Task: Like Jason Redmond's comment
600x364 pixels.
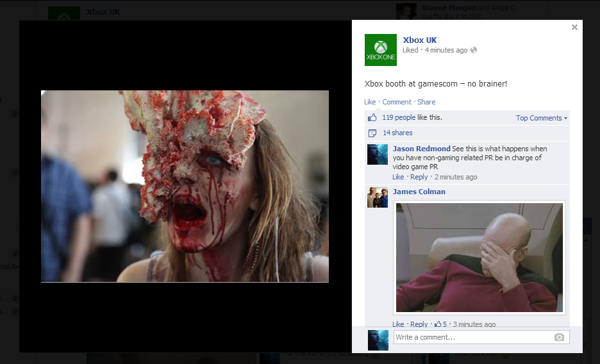Action: [x=398, y=177]
